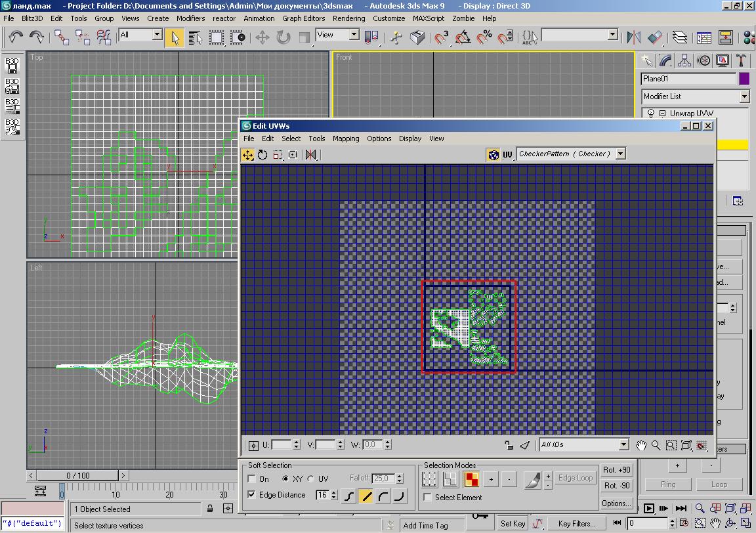Image resolution: width=756 pixels, height=533 pixels.
Task: Enable Soft Selection On checkbox
Action: point(252,479)
